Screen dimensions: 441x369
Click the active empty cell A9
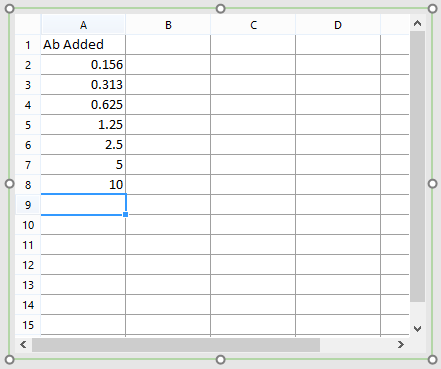pos(83,205)
